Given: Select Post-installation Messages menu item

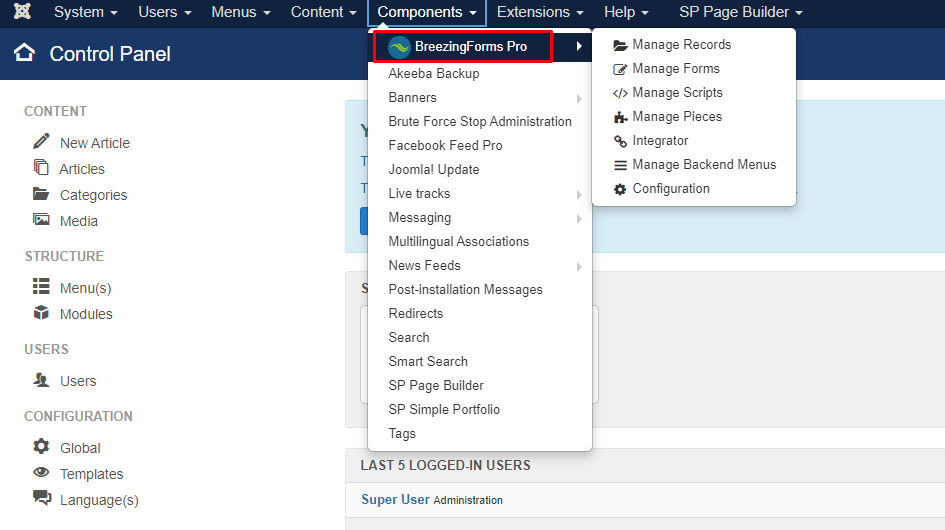Looking at the screenshot, I should 465,290.
